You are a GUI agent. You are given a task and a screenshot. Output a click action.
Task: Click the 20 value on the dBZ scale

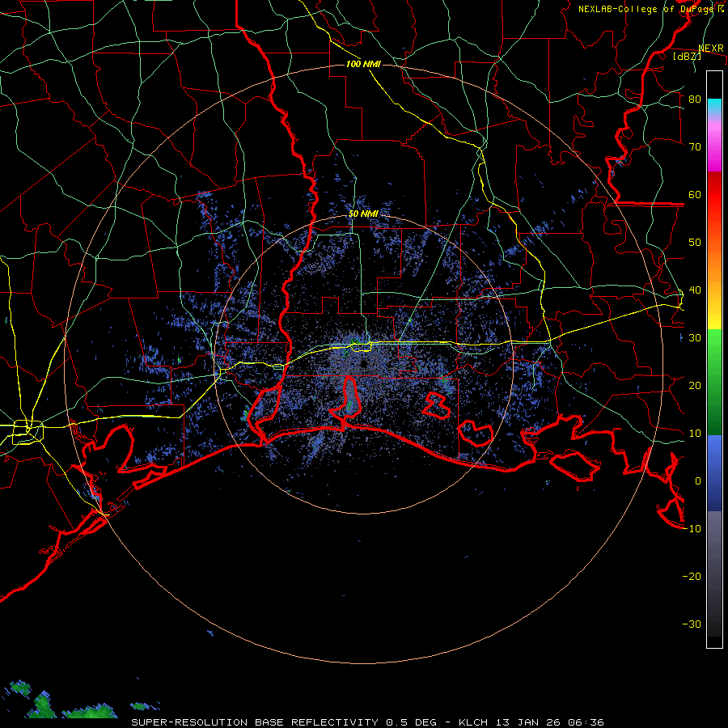point(695,385)
